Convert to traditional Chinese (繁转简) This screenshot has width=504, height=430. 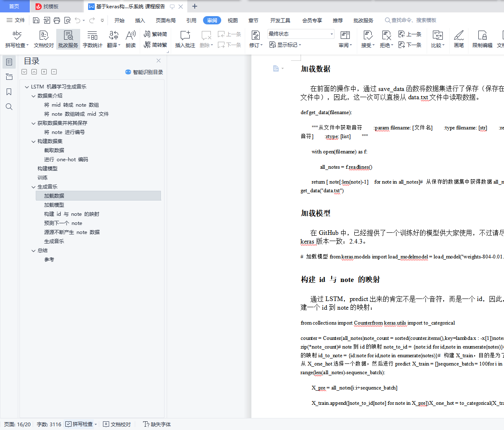[155, 34]
